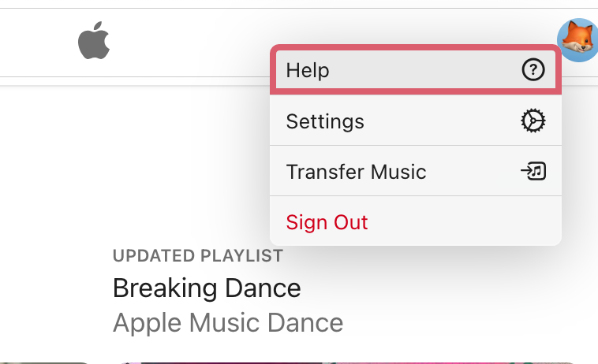The width and height of the screenshot is (598, 364).
Task: Open the Breaking Dance playlist title
Action: pyautogui.click(x=207, y=288)
